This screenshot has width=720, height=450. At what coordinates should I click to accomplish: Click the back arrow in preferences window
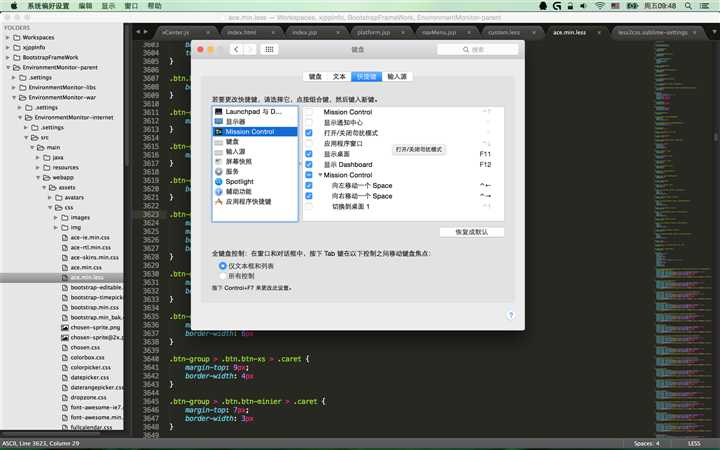[x=236, y=49]
